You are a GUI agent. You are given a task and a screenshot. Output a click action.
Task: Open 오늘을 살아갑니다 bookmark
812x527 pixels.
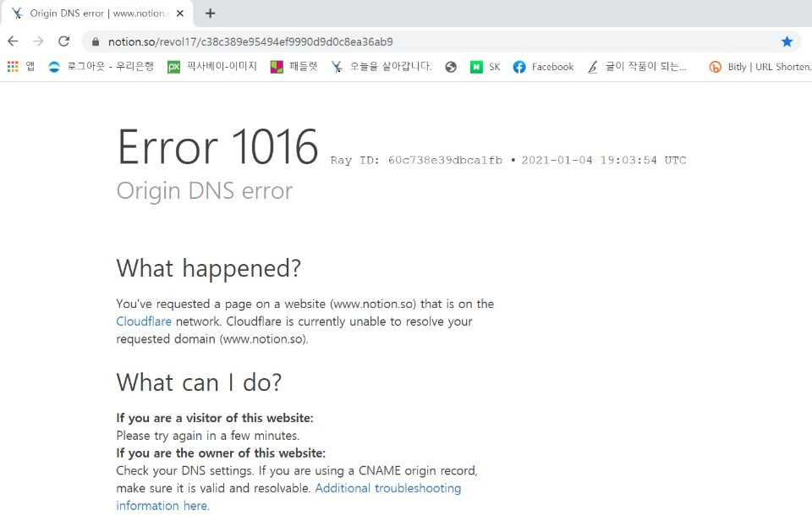pos(381,67)
